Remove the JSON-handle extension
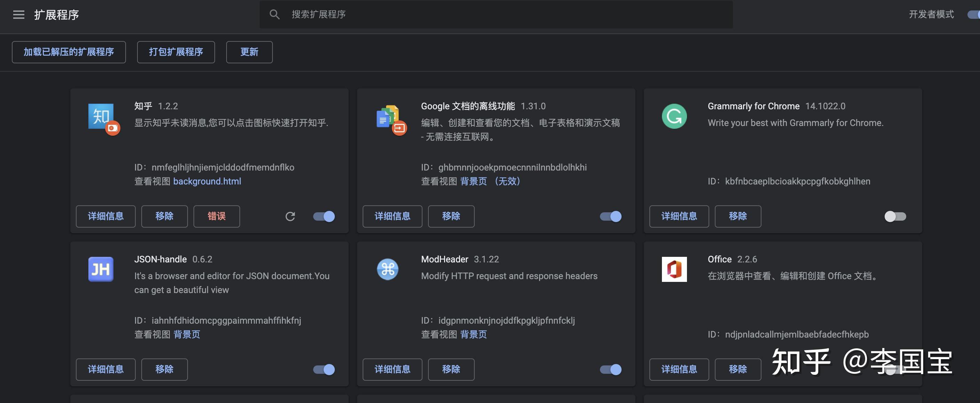The height and width of the screenshot is (403, 980). (164, 370)
